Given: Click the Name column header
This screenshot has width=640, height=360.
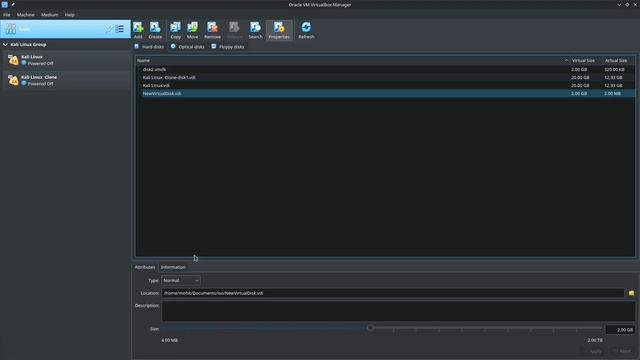Looking at the screenshot, I should [353, 60].
